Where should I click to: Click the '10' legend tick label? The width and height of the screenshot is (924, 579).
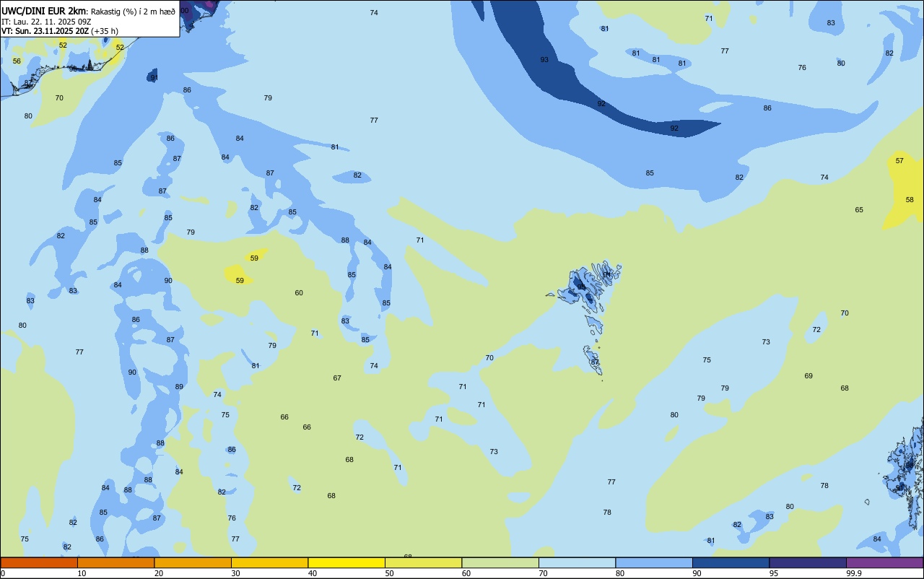[82, 573]
